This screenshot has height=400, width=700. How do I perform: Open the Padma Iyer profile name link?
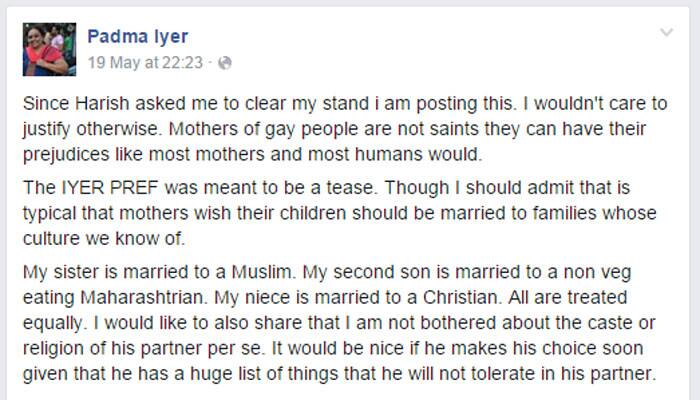(x=138, y=36)
